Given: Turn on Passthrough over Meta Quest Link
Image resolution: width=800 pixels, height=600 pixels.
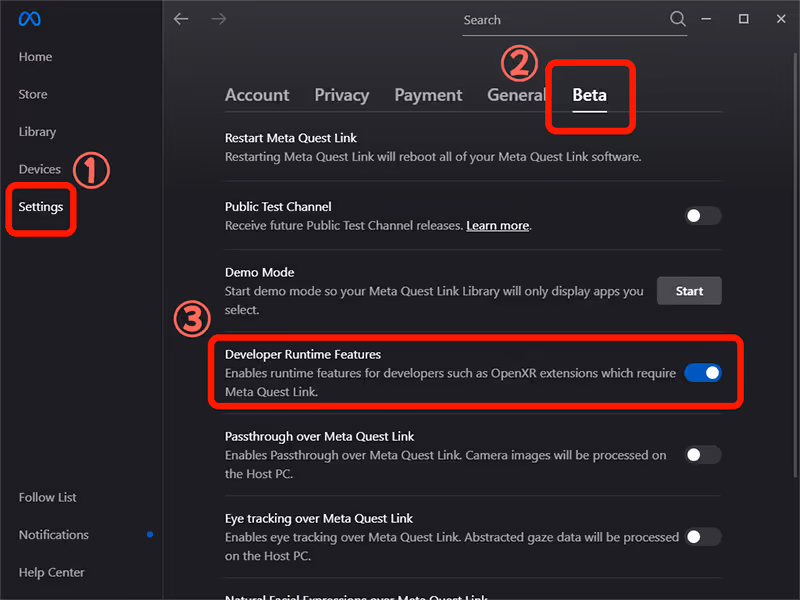Looking at the screenshot, I should (x=702, y=455).
